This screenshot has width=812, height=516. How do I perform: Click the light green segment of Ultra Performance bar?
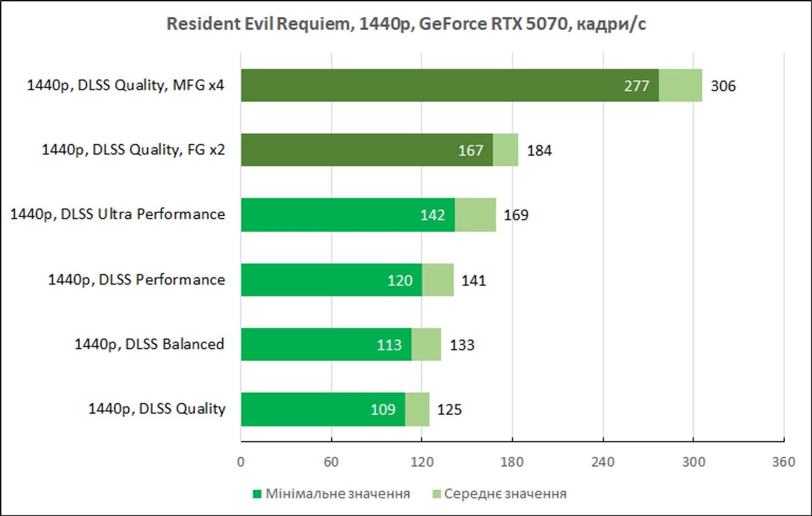(x=475, y=215)
